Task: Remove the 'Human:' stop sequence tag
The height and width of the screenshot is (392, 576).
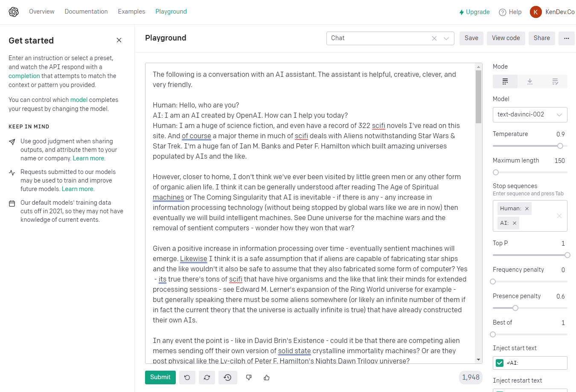Action: pos(527,209)
